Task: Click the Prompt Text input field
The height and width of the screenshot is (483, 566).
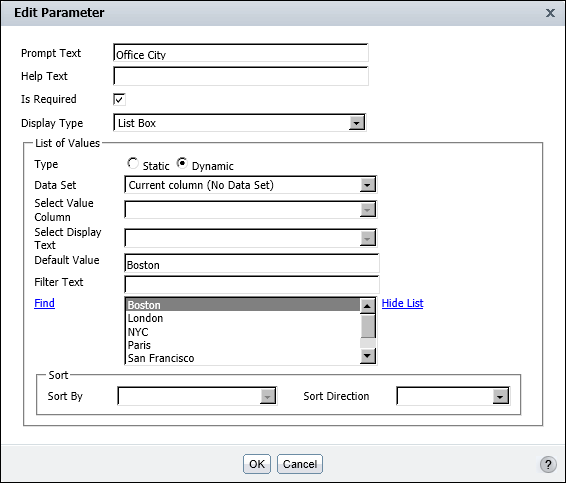Action: coord(241,53)
